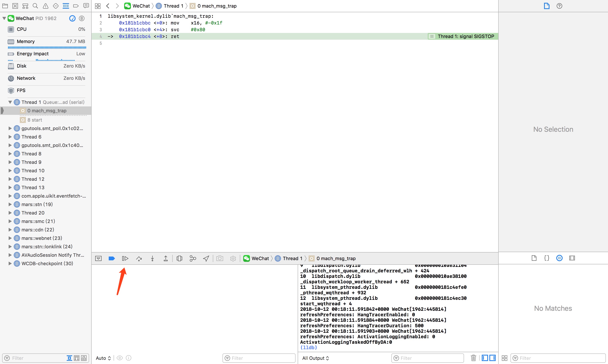Screen dimensions: 608x364
Task: Clear the console with the trash icon
Action: [x=473, y=358]
